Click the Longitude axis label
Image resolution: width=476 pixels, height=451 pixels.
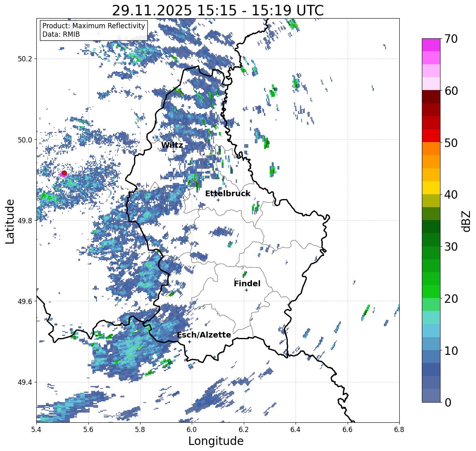click(x=216, y=441)
